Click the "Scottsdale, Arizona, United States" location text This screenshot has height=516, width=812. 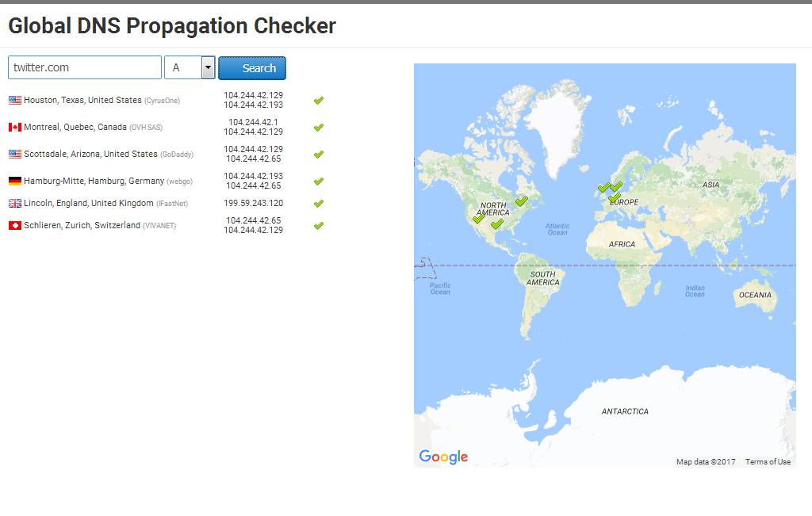click(90, 154)
